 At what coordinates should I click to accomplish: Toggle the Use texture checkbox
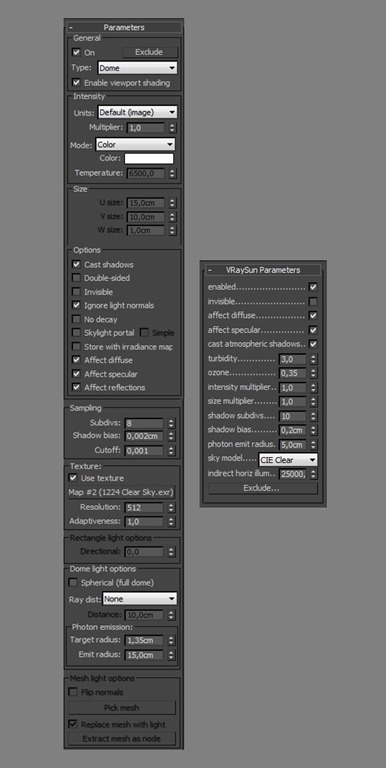pos(73,478)
